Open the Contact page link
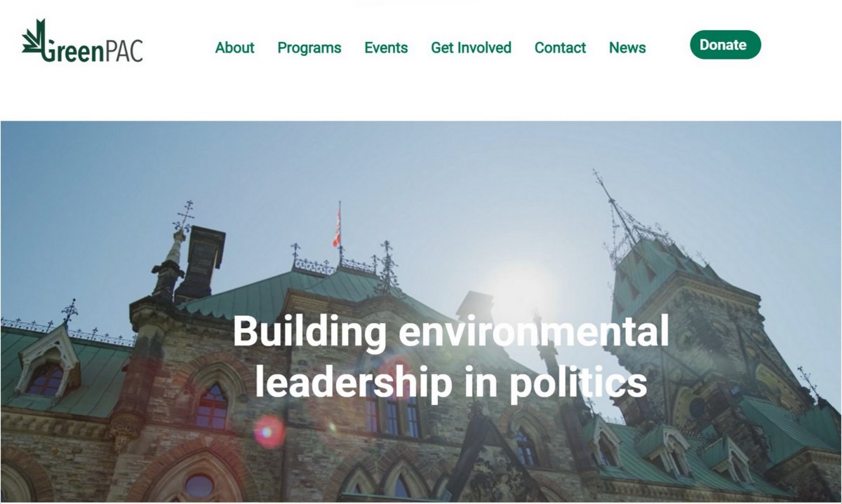The height and width of the screenshot is (504, 842). point(560,48)
